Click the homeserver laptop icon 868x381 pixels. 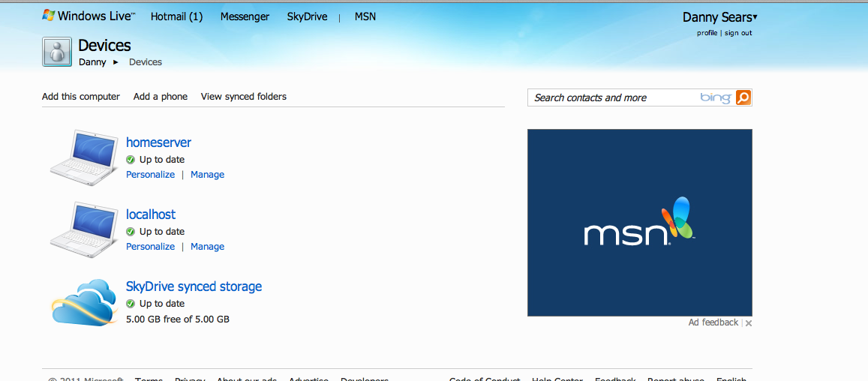pyautogui.click(x=84, y=157)
